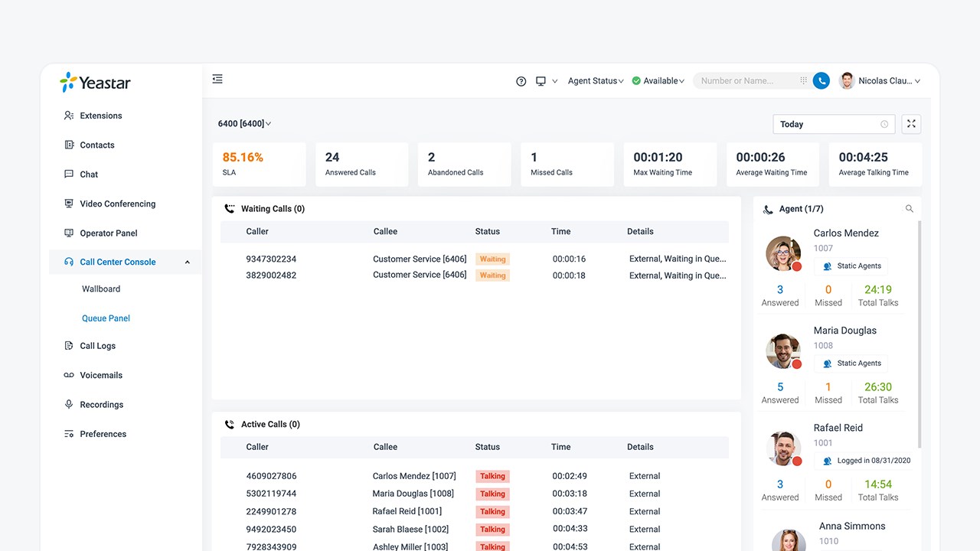Click the Call Logs icon in the sidebar
Image resolution: width=980 pixels, height=551 pixels.
[x=69, y=346]
